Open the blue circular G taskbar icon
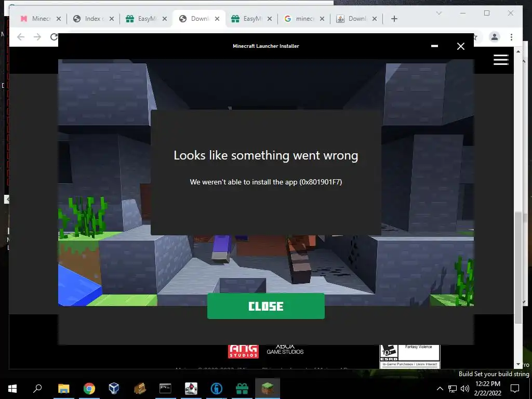Image resolution: width=532 pixels, height=399 pixels. (x=217, y=389)
